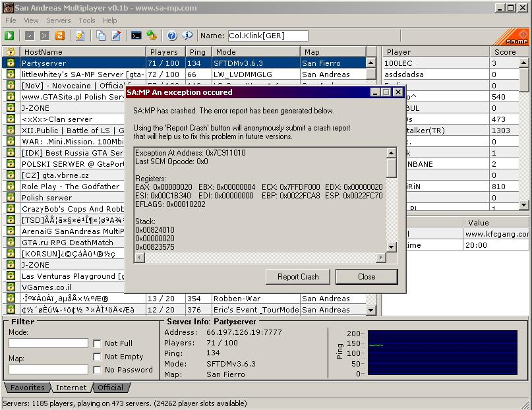Sort servers by Players column header
The height and width of the screenshot is (410, 532).
165,52
